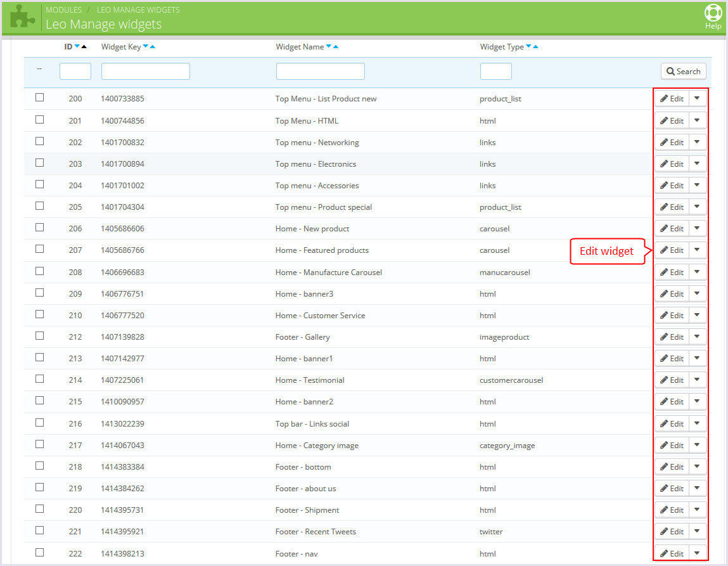Focus the Widget Name filter field
The width and height of the screenshot is (728, 566).
pyautogui.click(x=320, y=72)
